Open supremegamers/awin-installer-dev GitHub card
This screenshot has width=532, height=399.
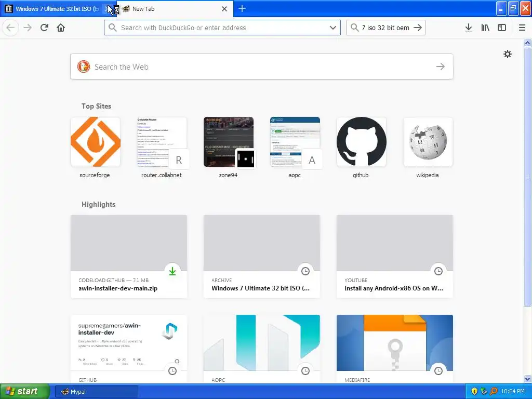point(129,349)
